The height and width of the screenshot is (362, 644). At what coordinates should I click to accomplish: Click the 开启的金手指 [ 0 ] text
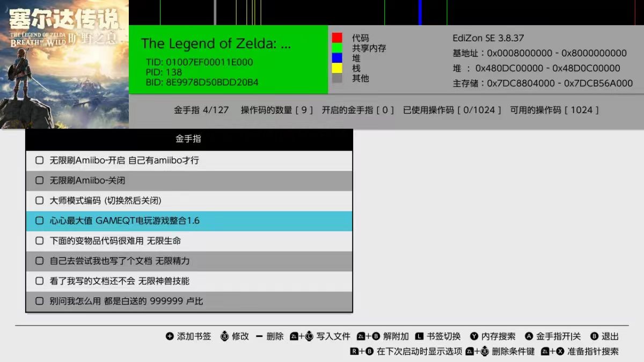pyautogui.click(x=358, y=110)
